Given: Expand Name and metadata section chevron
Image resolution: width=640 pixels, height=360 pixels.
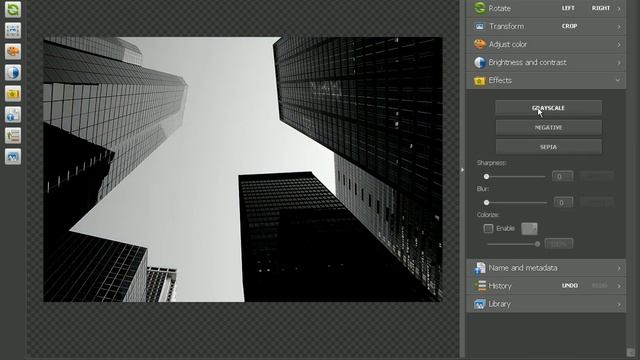Looking at the screenshot, I should click(x=619, y=268).
